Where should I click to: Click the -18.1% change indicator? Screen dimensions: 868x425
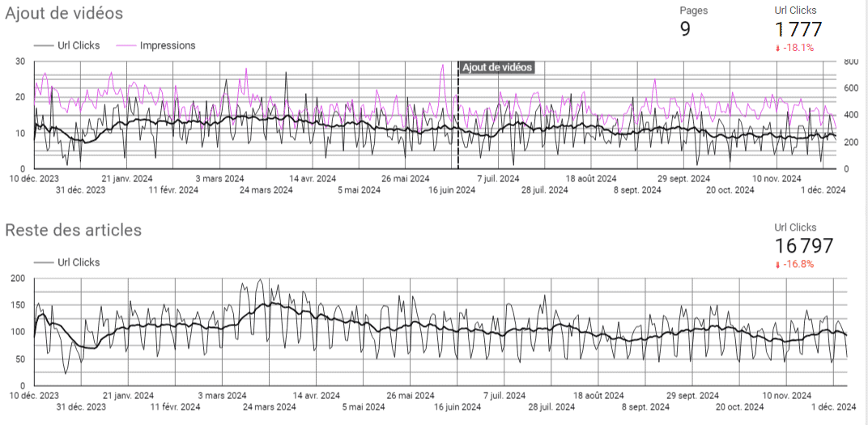799,49
